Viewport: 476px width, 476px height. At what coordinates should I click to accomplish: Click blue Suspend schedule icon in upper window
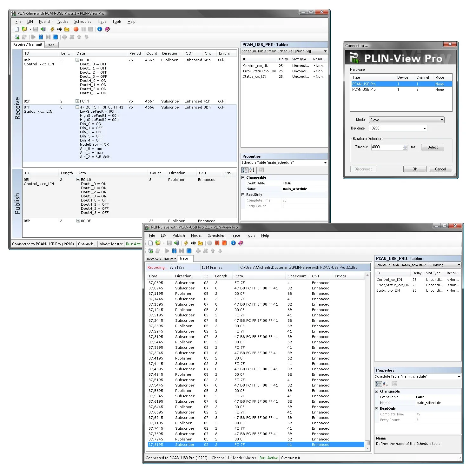coord(41,37)
